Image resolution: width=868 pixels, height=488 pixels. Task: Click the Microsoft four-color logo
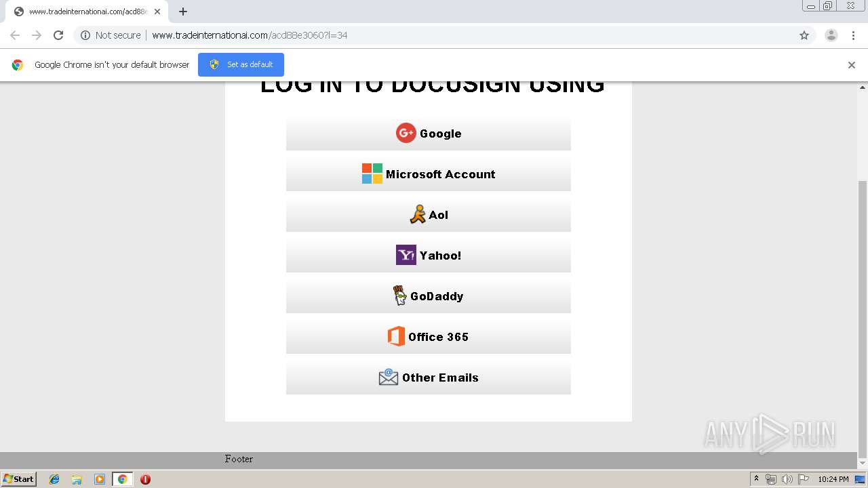point(372,174)
